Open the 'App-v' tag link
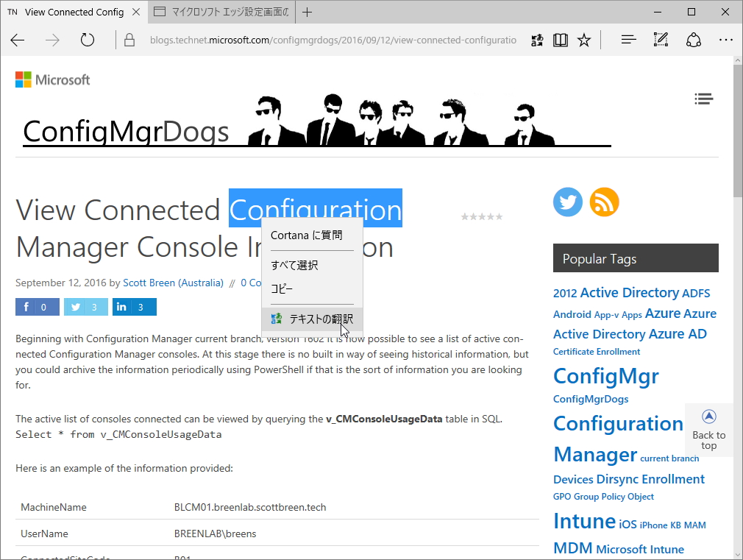Viewport: 743px width, 560px height. click(x=606, y=315)
